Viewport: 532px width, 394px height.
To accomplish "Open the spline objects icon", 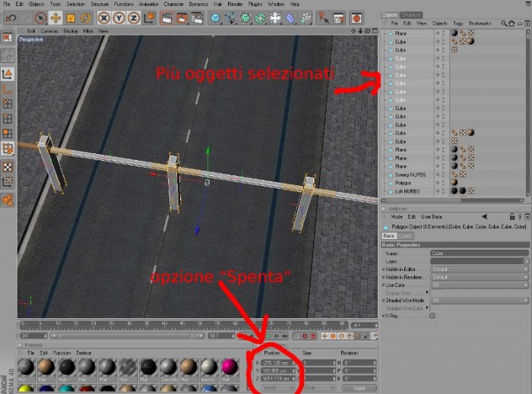I will tap(230, 18).
